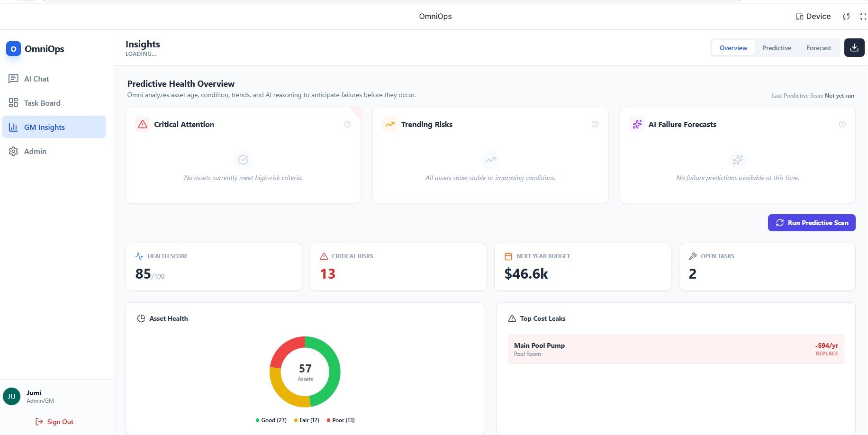Image resolution: width=868 pixels, height=435 pixels.
Task: Click the 57 Assets donut center
Action: (305, 372)
